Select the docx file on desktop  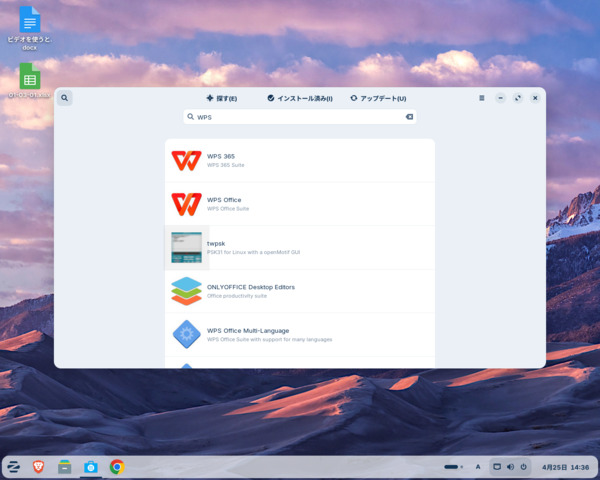point(29,28)
